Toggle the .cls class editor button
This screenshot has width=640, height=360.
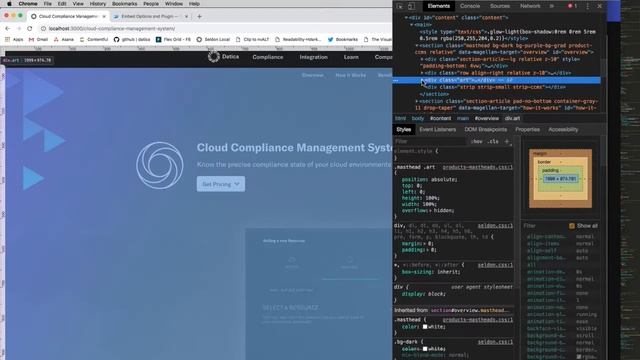coord(493,141)
